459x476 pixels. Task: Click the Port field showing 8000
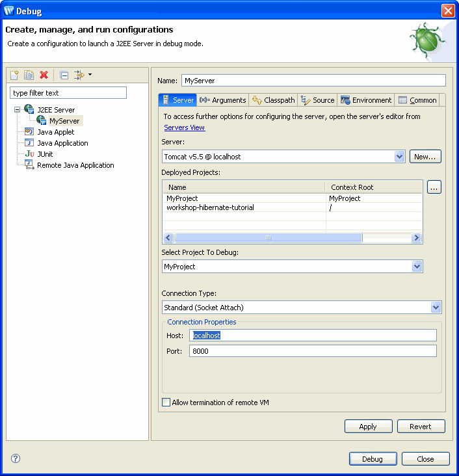click(313, 351)
